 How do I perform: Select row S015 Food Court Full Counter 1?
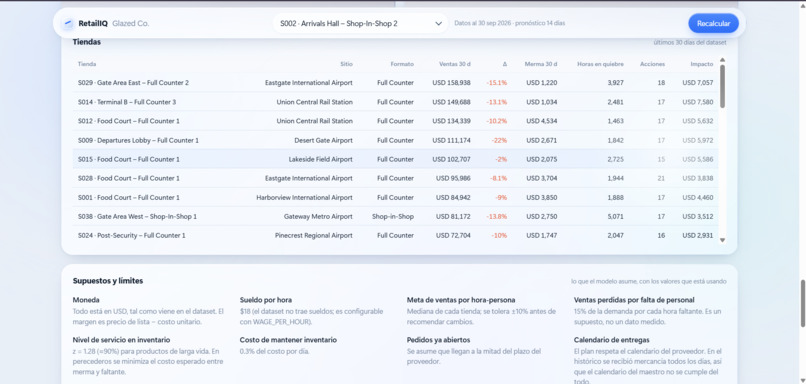click(x=395, y=159)
